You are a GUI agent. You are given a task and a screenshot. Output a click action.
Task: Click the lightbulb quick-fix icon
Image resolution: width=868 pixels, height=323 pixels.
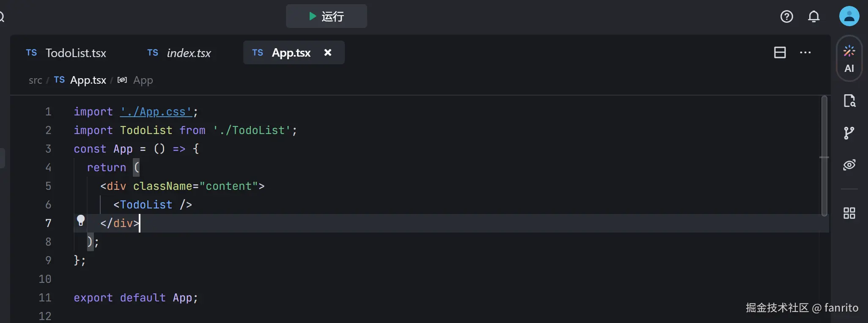81,220
